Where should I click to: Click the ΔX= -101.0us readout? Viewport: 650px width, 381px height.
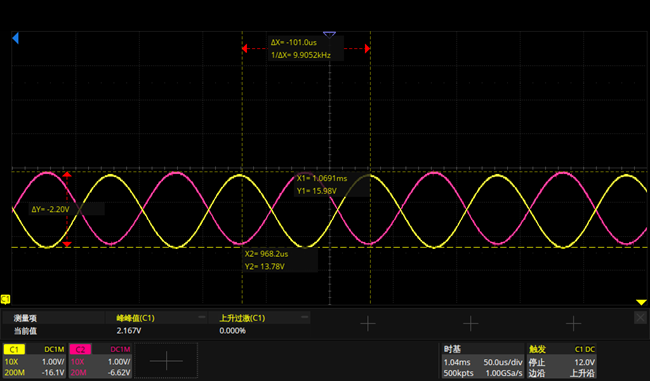point(294,42)
